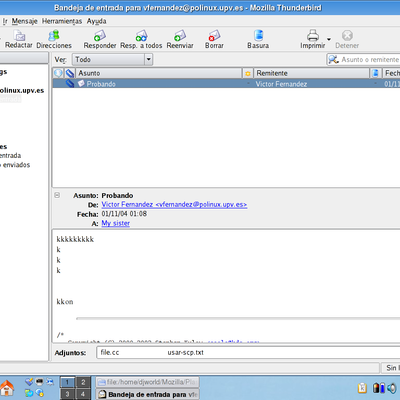Collapse the message header pane toggle

[x=57, y=195]
